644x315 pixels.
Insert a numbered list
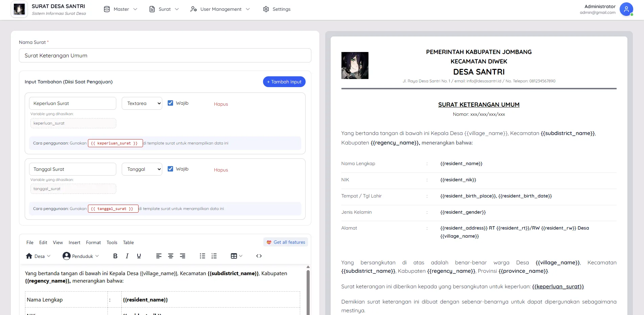pos(214,256)
